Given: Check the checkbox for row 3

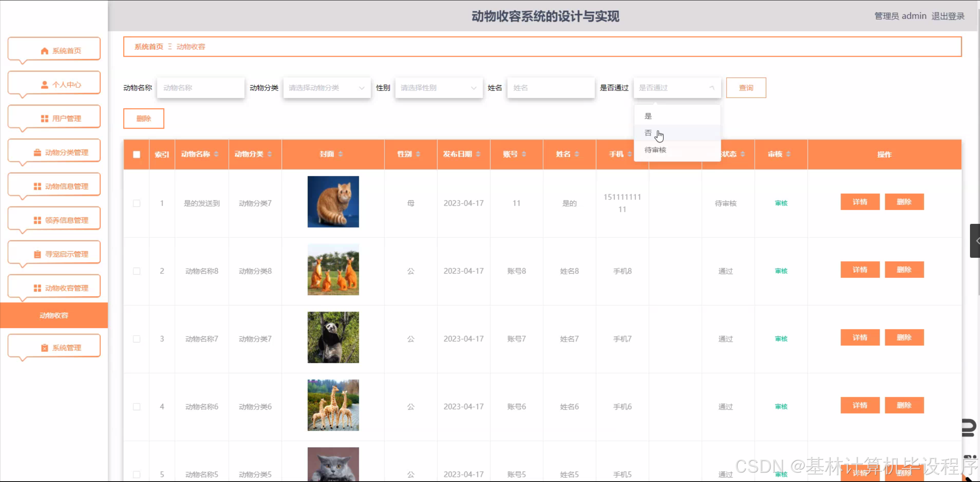Looking at the screenshot, I should (136, 339).
